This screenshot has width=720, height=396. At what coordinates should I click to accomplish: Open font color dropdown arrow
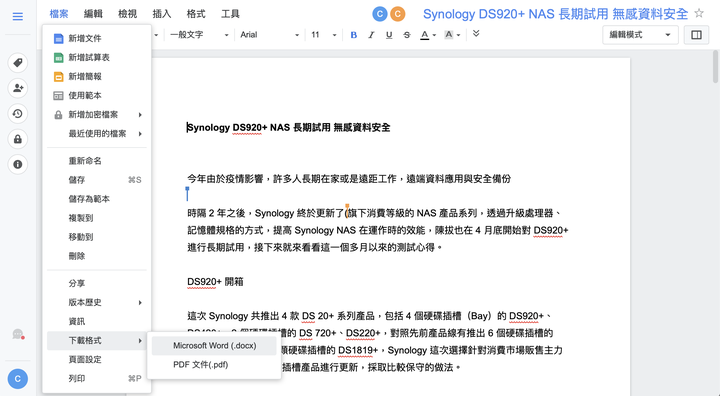[x=434, y=35]
